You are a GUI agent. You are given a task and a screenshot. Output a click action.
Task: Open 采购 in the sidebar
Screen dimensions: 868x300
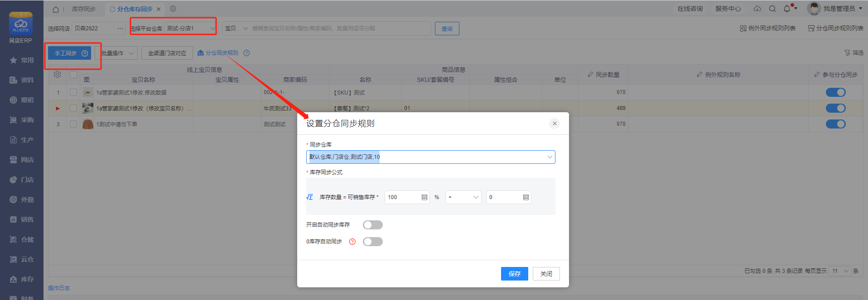22,120
